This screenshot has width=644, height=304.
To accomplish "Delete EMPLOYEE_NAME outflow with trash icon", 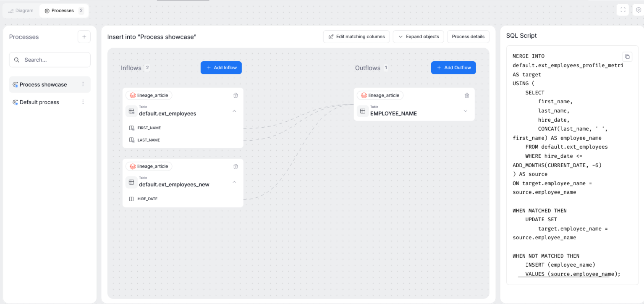I will click(467, 95).
